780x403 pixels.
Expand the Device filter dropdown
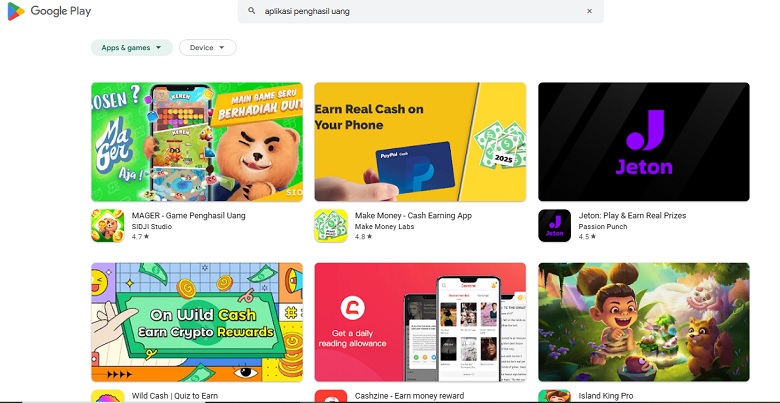pos(207,48)
